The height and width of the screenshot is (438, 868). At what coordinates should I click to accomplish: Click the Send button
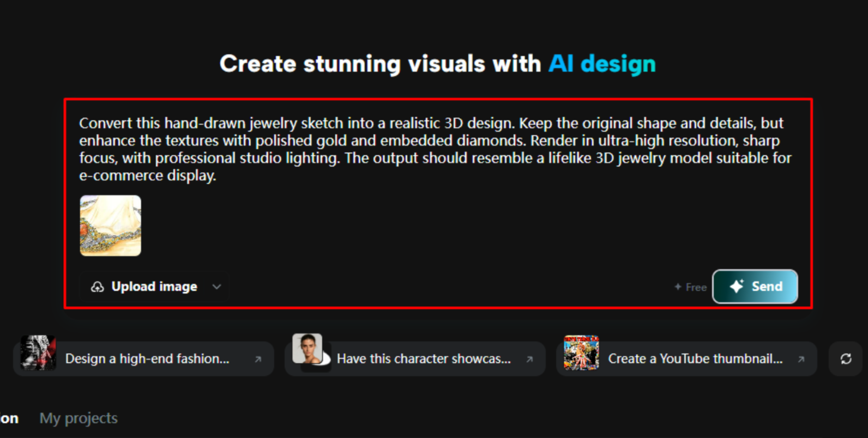755,287
